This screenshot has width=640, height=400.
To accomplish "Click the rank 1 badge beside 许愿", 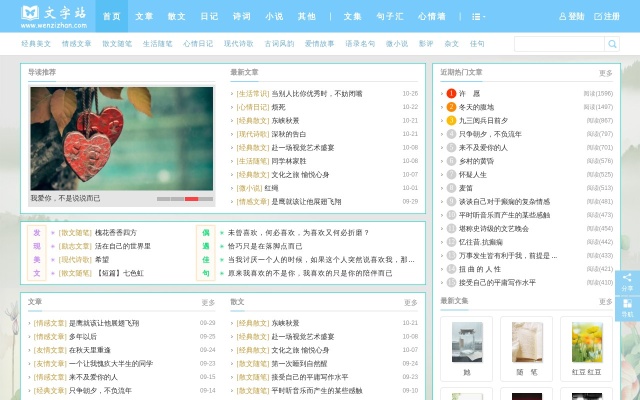I will click(x=451, y=93).
